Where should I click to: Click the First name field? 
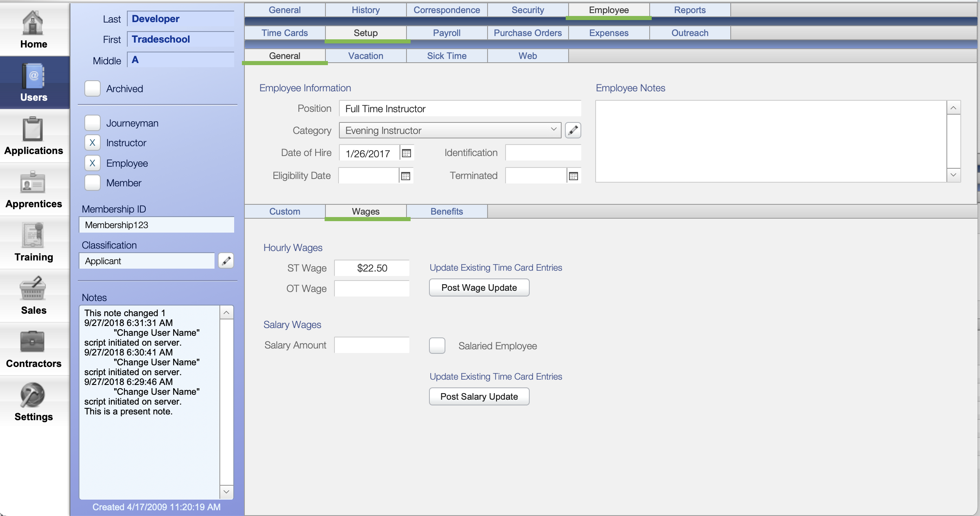181,39
